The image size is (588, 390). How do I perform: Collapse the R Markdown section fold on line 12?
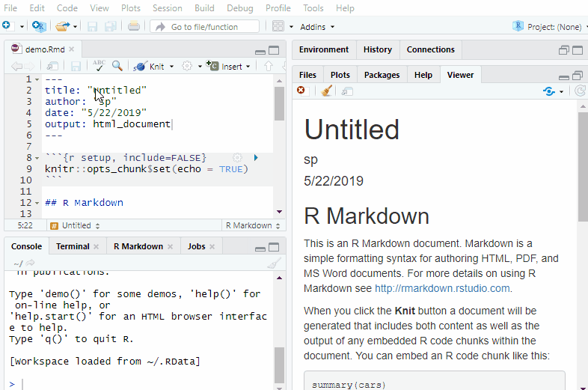(37, 203)
